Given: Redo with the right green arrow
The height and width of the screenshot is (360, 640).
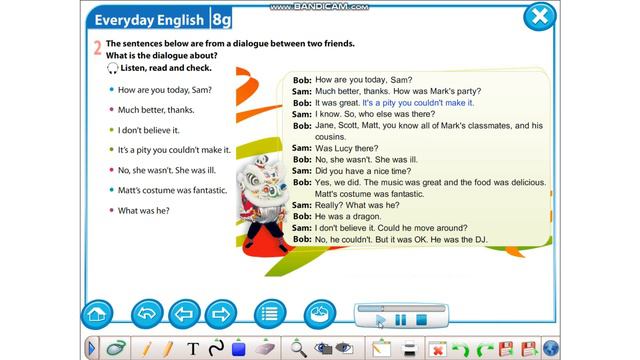Looking at the screenshot, I should click(x=485, y=349).
